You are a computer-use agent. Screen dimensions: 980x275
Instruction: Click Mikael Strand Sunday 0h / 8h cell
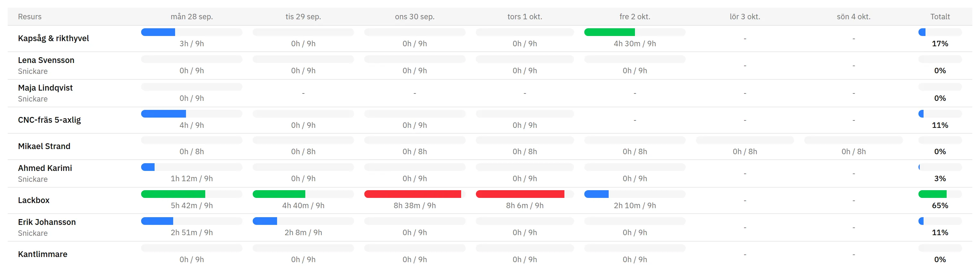(853, 146)
